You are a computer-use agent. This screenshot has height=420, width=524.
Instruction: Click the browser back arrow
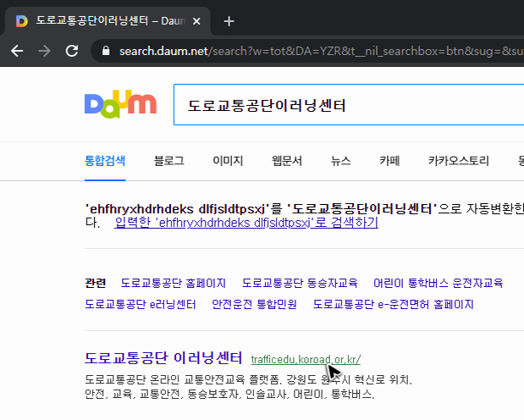pos(17,51)
